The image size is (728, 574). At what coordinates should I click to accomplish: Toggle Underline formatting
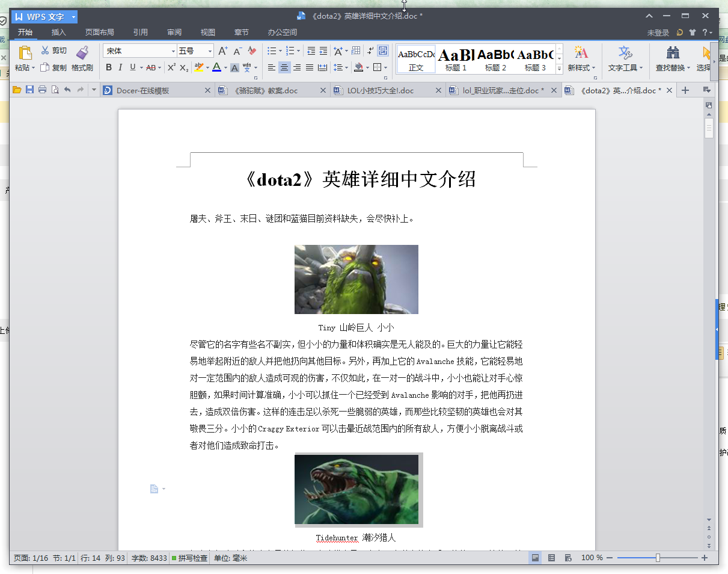point(132,67)
